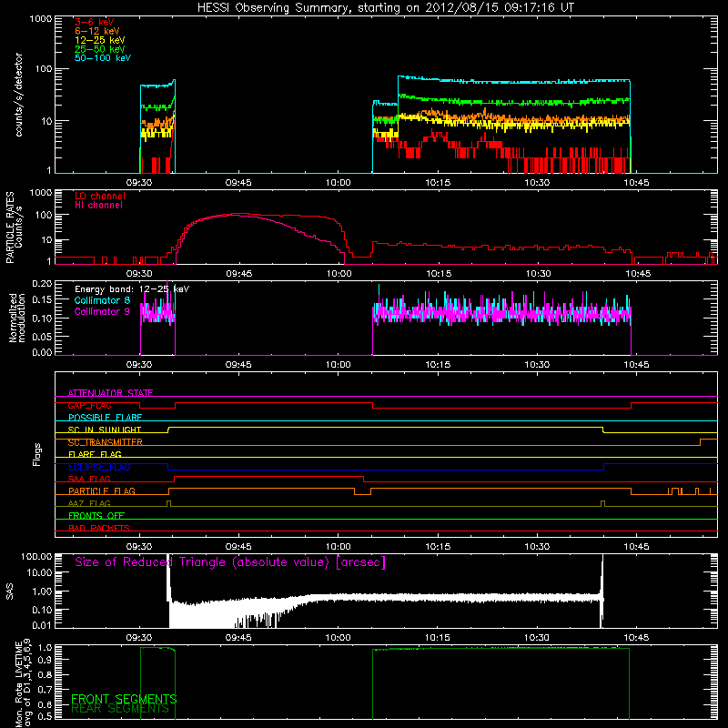Click the vertical Flags axis label

click(37, 454)
